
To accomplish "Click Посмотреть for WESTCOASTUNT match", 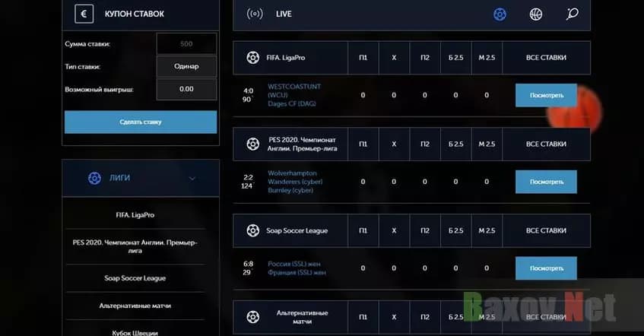I will click(546, 96).
